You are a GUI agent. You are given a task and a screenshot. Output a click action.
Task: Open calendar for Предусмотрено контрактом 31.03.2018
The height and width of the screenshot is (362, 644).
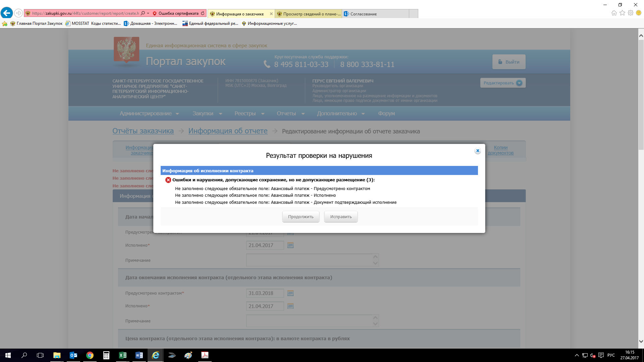[x=290, y=293]
